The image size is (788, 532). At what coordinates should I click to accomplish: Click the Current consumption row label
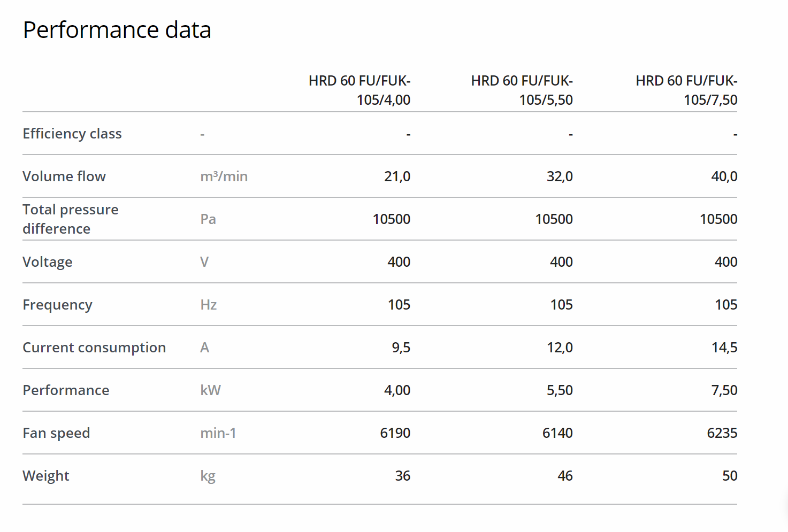click(x=94, y=348)
